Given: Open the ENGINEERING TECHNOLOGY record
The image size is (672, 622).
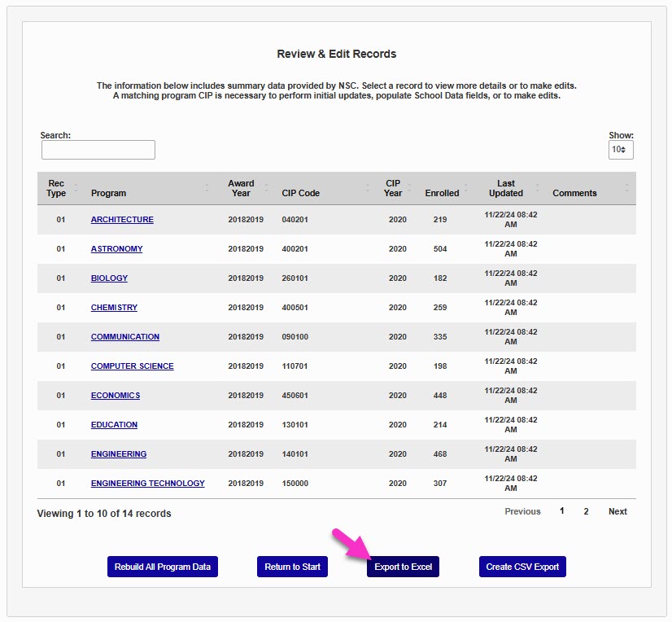Looking at the screenshot, I should (x=147, y=484).
